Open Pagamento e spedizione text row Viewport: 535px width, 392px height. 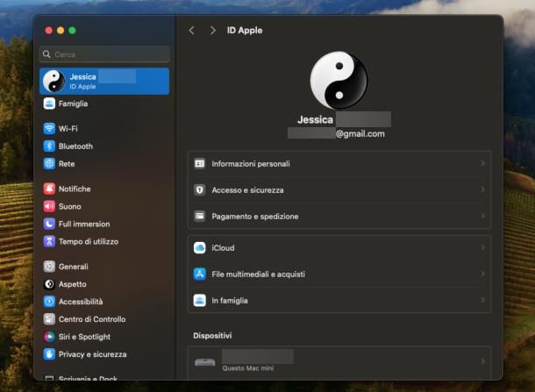click(255, 217)
